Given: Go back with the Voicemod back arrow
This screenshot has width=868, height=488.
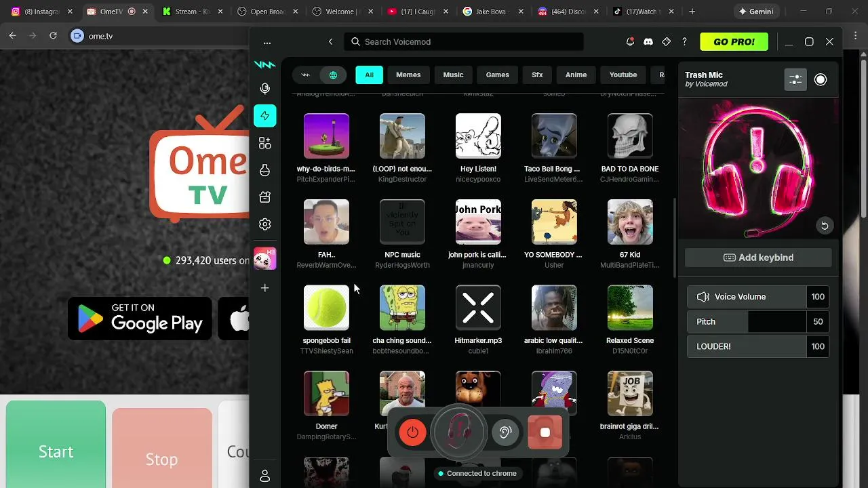Looking at the screenshot, I should [330, 42].
